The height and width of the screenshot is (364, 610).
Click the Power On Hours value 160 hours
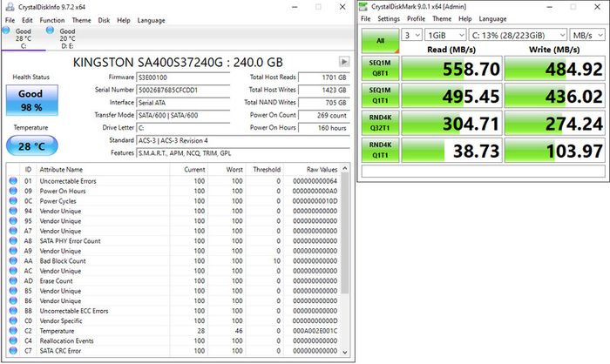[x=323, y=127]
